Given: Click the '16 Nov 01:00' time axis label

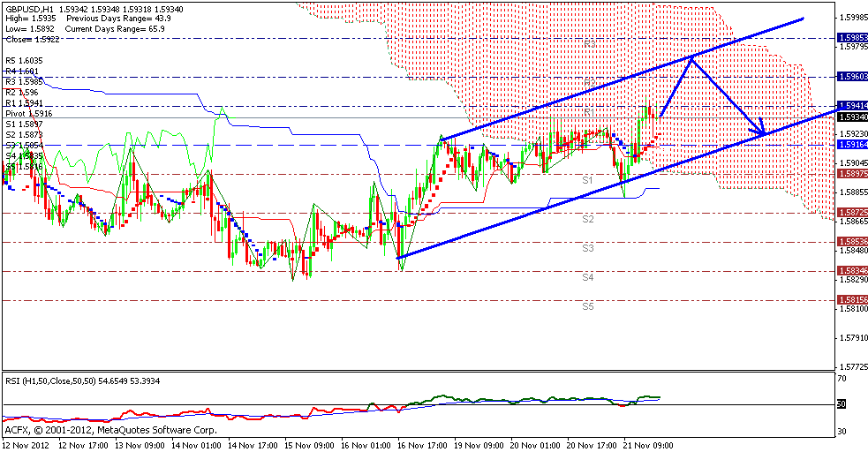Looking at the screenshot, I should click(x=366, y=445).
